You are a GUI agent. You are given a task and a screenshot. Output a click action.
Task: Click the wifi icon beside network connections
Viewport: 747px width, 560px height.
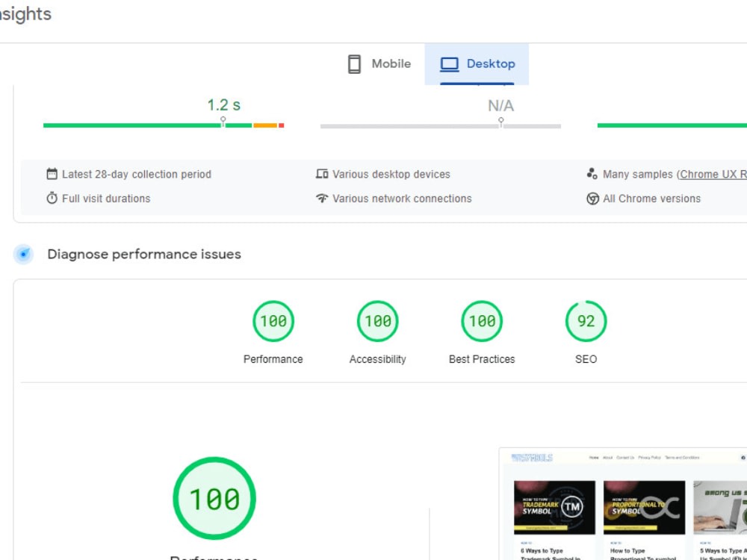(322, 198)
